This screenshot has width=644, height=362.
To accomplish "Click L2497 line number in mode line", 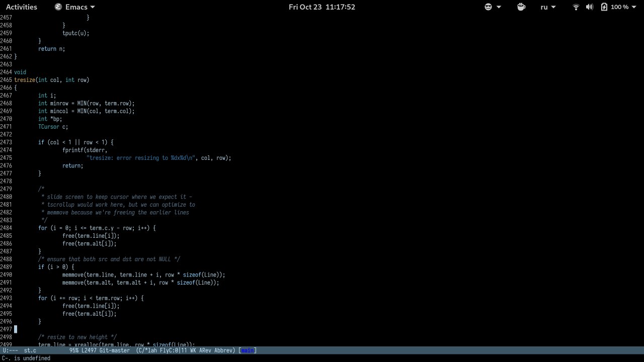I will (89, 350).
